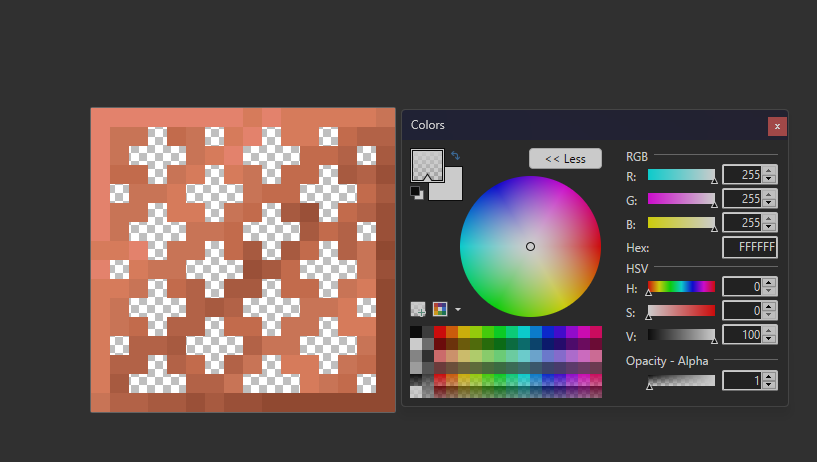Viewport: 817px width, 462px height.
Task: Choose the light pink-red swatch in third palette row
Action: point(440,356)
